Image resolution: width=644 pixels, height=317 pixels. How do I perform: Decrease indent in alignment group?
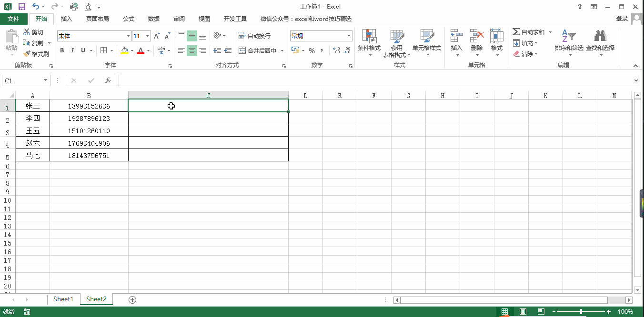click(217, 50)
